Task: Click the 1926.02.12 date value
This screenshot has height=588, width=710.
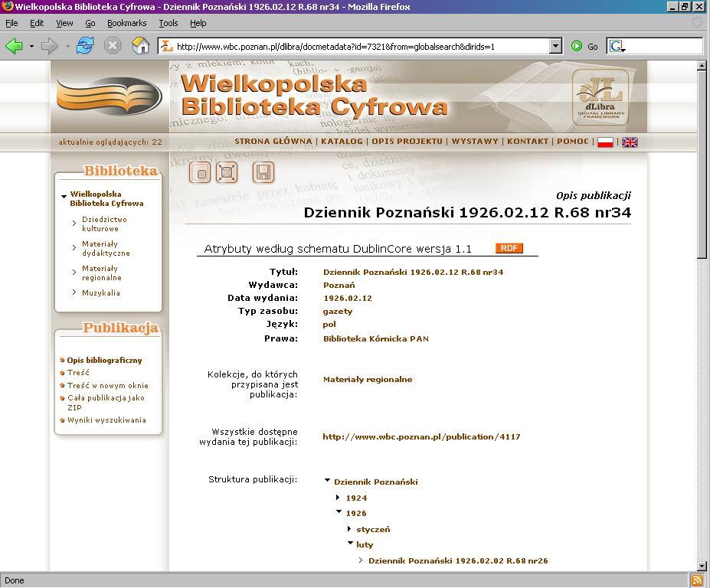Action: [348, 298]
